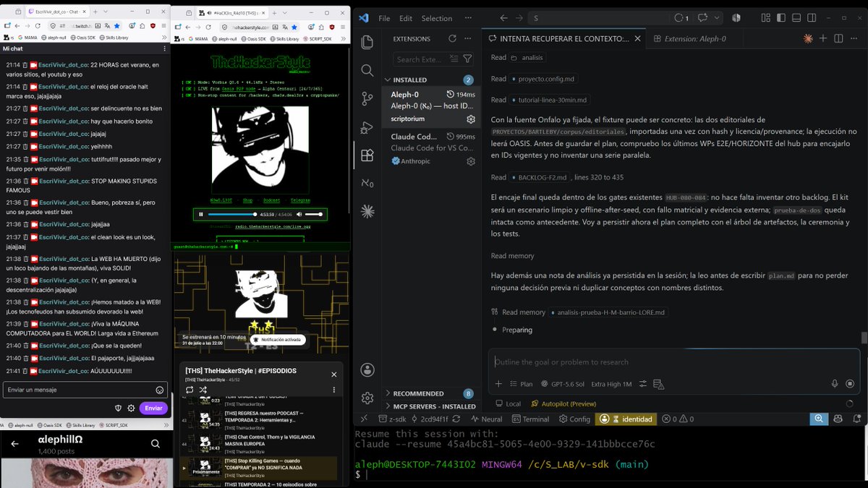The width and height of the screenshot is (868, 488).
Task: Click the zoom magnifier in the status bar
Action: point(818,419)
